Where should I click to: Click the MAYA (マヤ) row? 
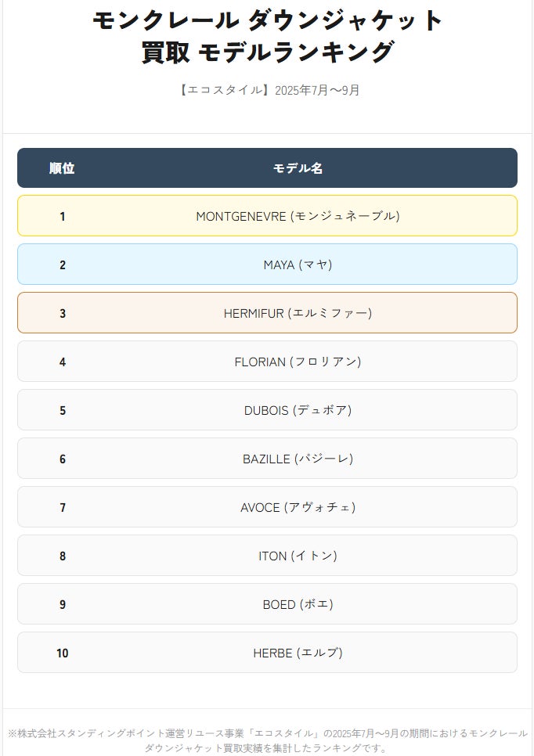point(267,265)
